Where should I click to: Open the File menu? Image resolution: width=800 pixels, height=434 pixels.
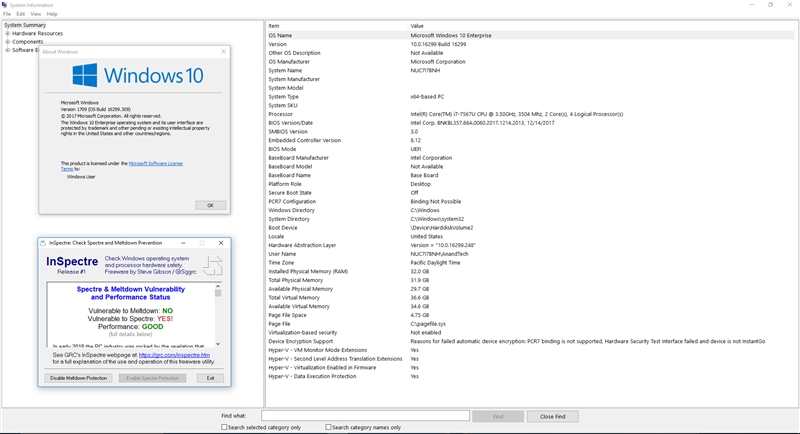click(x=7, y=14)
